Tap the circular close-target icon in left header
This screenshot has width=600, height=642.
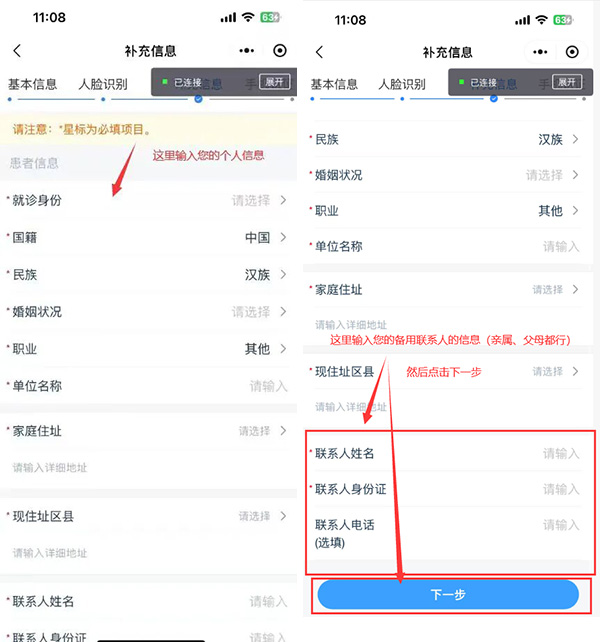pyautogui.click(x=280, y=51)
